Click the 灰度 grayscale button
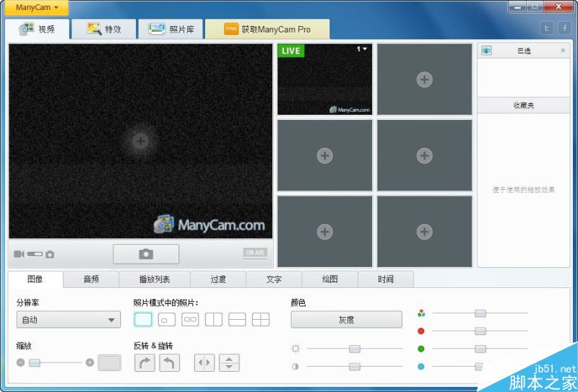Screen dimensions: 578x392 pyautogui.click(x=347, y=319)
